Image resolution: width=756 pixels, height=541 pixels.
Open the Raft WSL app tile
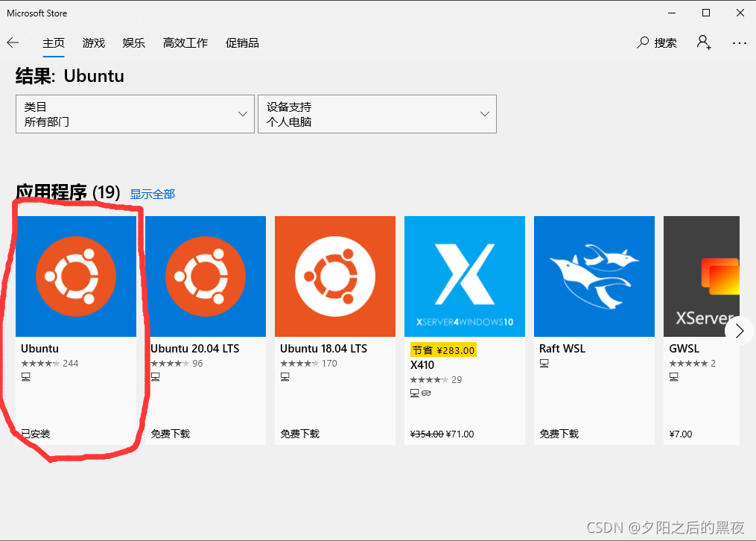(x=594, y=276)
